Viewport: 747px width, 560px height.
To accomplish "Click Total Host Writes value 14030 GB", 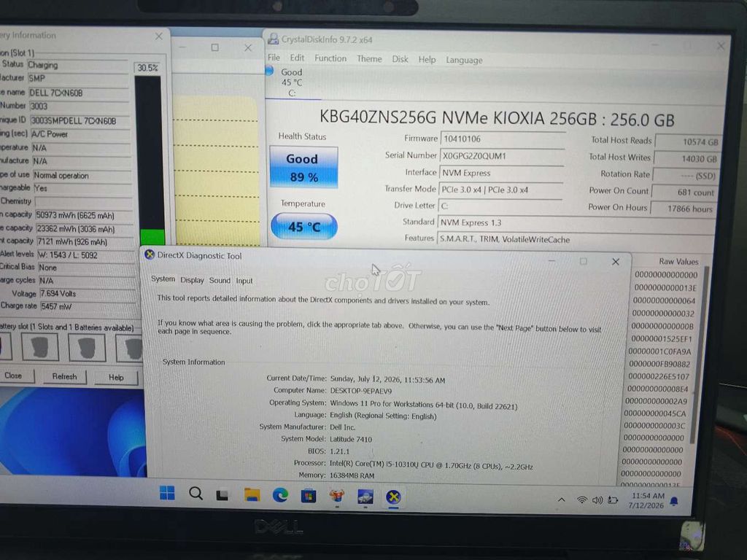I will [x=686, y=158].
